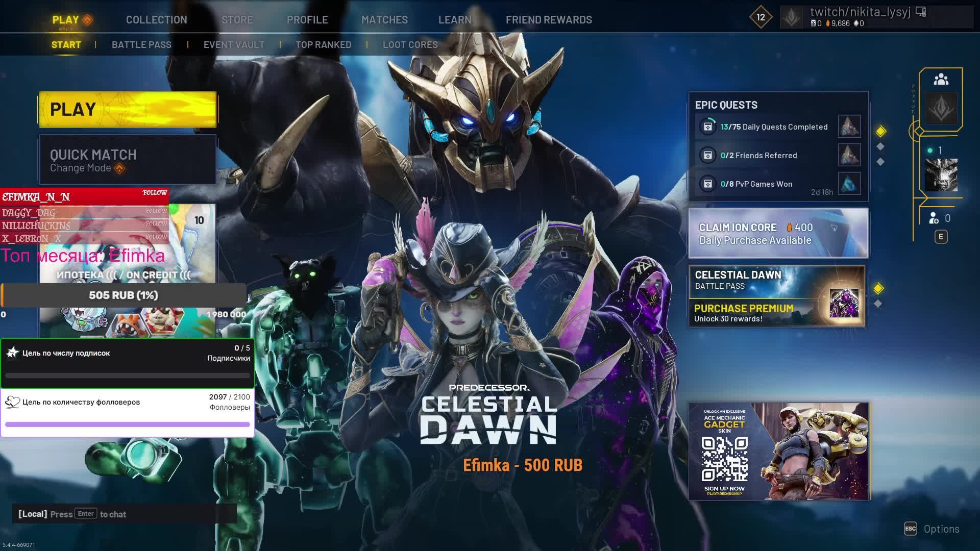
Task: Click the ESC key icon
Action: coord(911,529)
